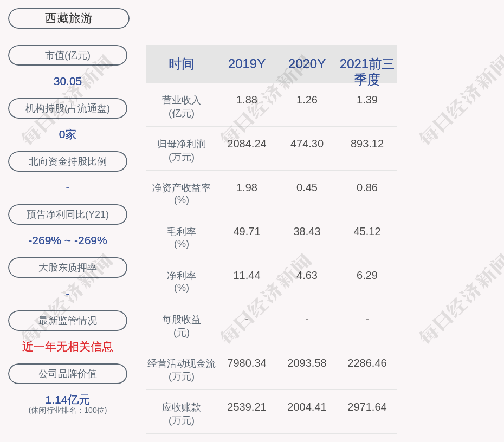Choose the 2021前三季度 column header
Screen dimensions: 504x442
(367, 71)
